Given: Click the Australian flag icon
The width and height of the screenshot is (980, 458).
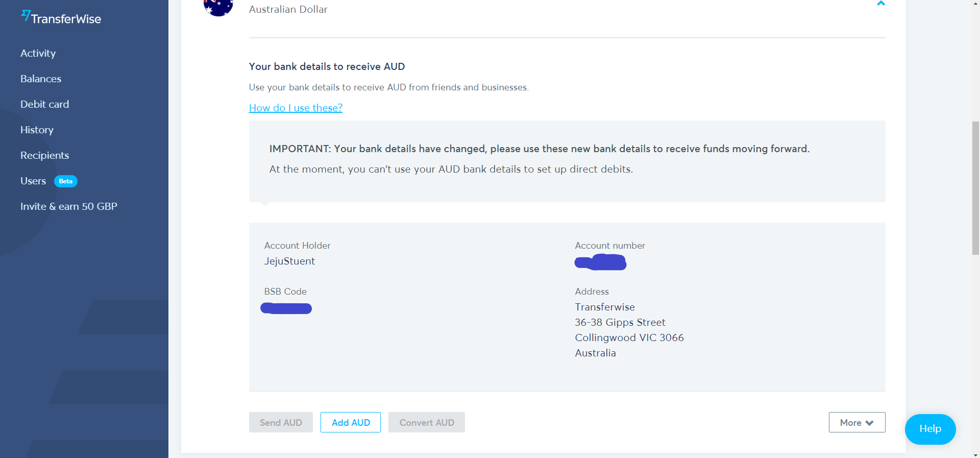Looking at the screenshot, I should 218,7.
